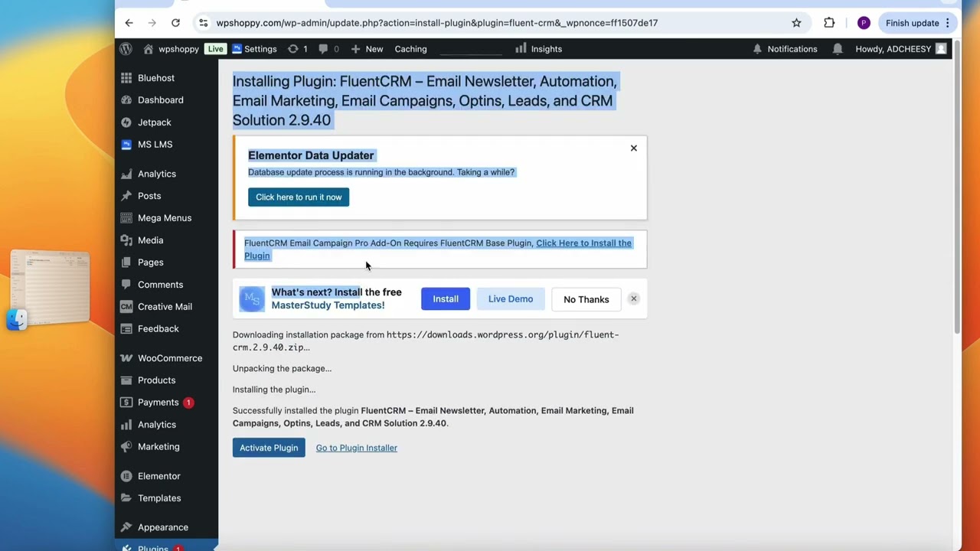Open Mega Menus in the sidebar

[x=166, y=218]
